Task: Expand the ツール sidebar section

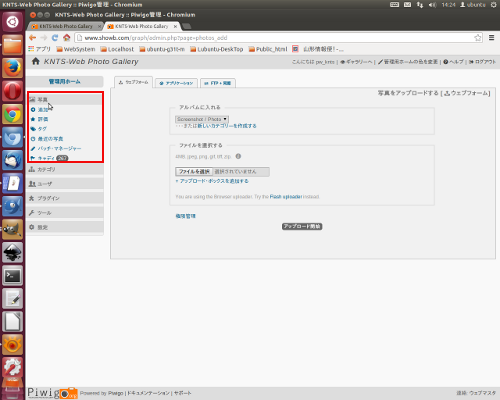Action: (65, 213)
